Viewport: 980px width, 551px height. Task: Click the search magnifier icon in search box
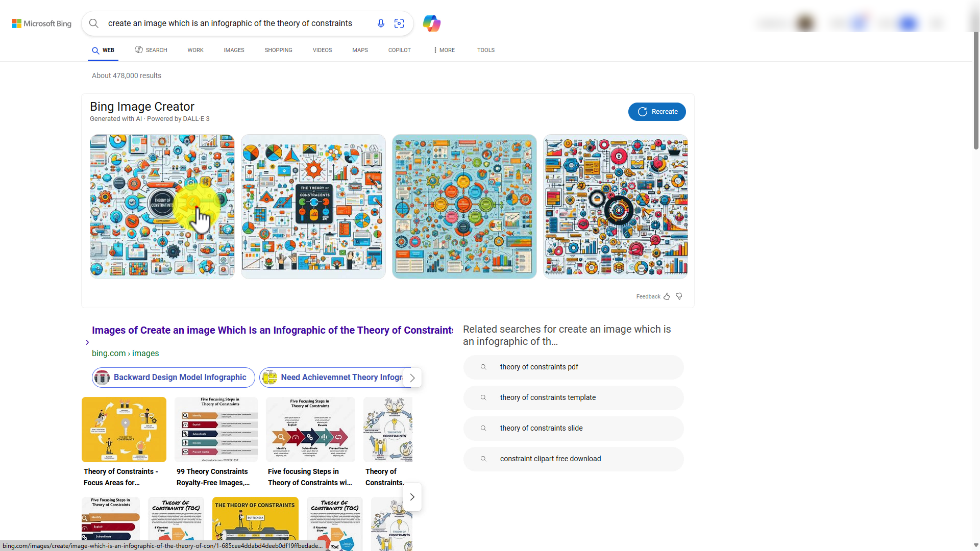click(x=93, y=23)
